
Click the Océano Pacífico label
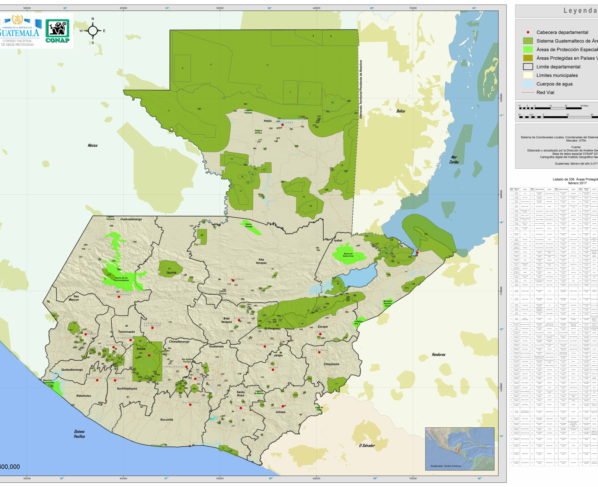click(79, 434)
